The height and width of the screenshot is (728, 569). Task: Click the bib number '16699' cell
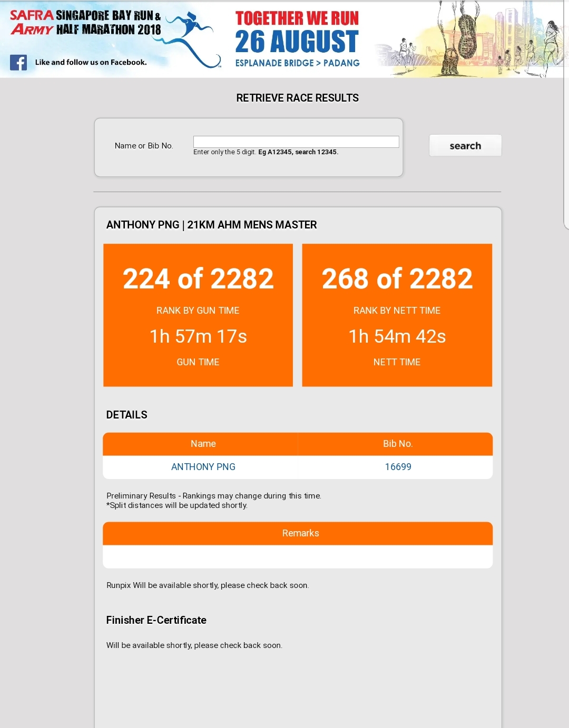[398, 467]
